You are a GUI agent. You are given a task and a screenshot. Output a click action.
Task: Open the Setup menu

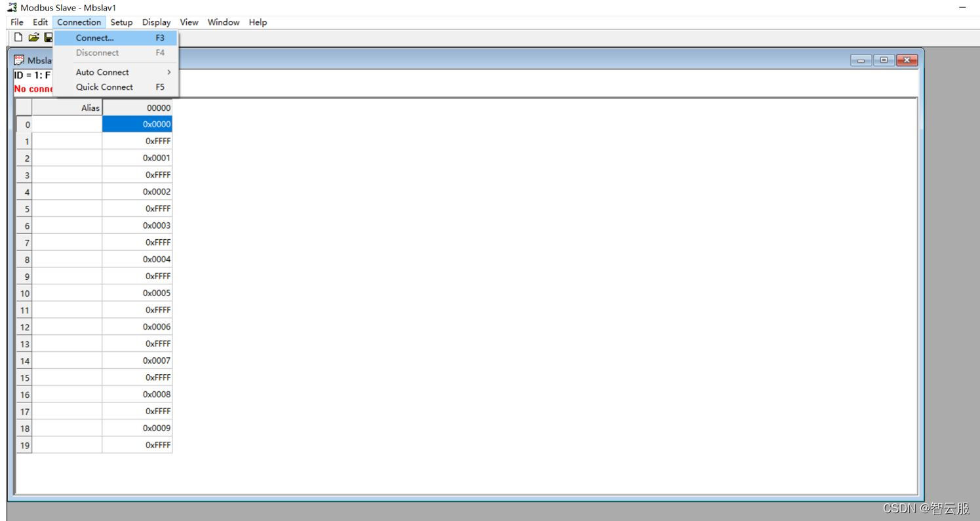click(121, 22)
